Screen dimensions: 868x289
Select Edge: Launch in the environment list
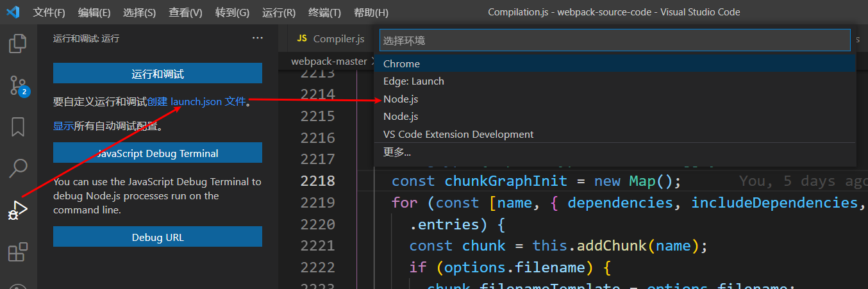click(615, 81)
